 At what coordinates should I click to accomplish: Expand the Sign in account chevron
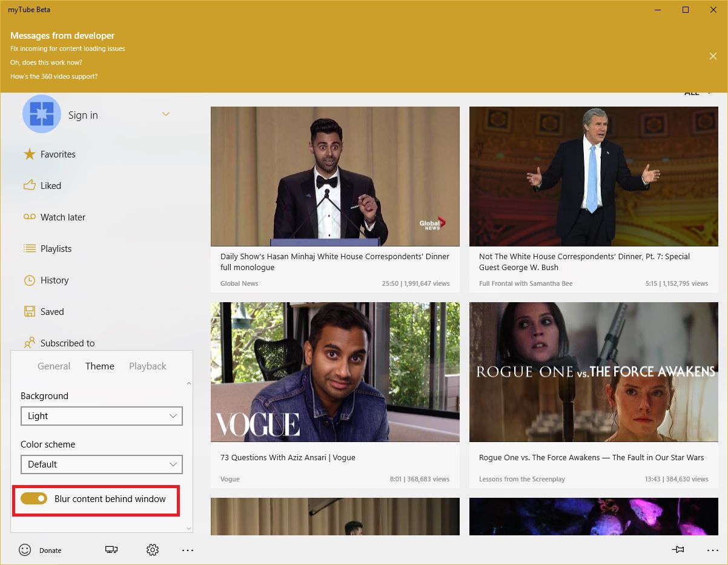[x=166, y=114]
